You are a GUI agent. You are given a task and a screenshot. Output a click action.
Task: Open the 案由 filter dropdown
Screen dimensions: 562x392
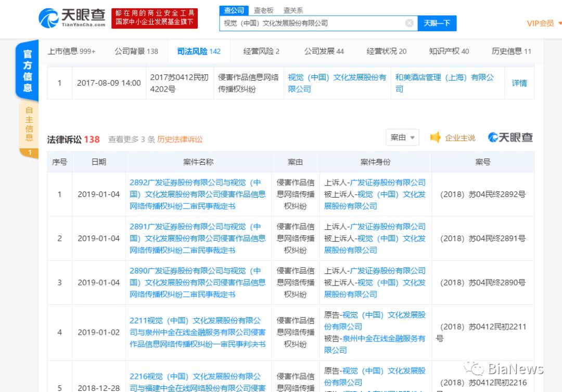tap(402, 137)
